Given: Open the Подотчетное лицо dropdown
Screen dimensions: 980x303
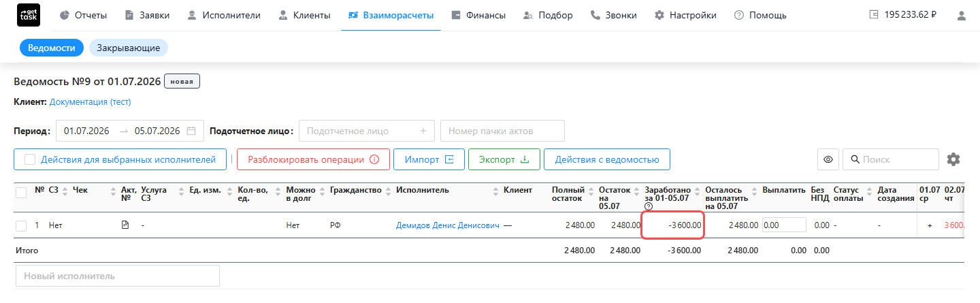Looking at the screenshot, I should click(x=367, y=131).
